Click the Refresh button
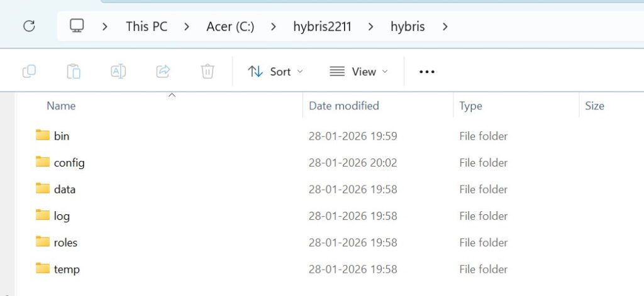 pos(29,26)
